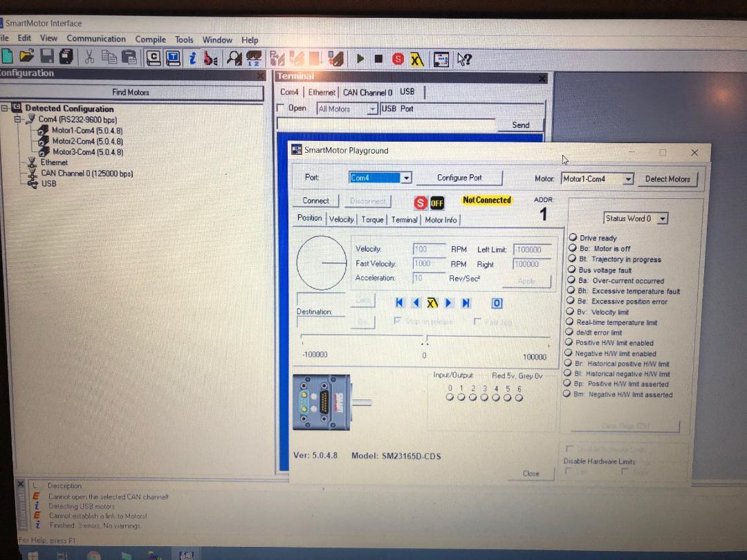The width and height of the screenshot is (747, 560).
Task: Click the Close button in Playground
Action: [x=531, y=474]
